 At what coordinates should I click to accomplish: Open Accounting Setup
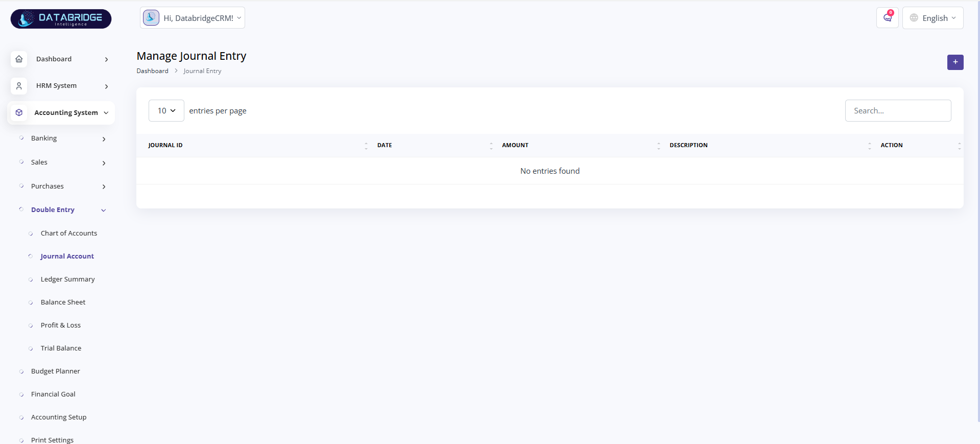(59, 417)
